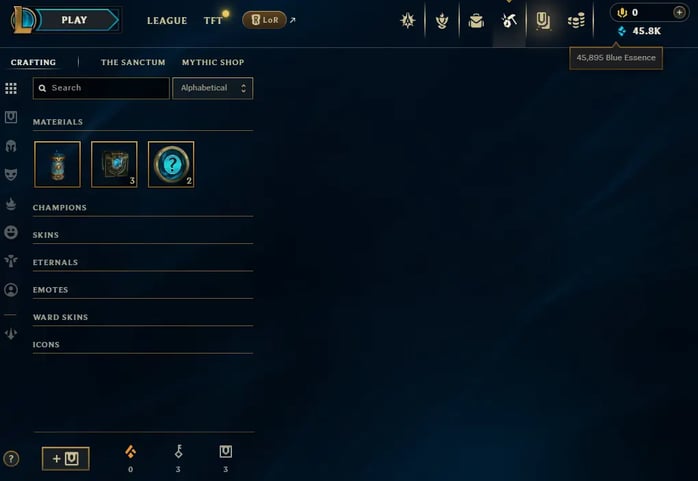Expand the Ward Skins section
This screenshot has width=698, height=481.
click(143, 317)
